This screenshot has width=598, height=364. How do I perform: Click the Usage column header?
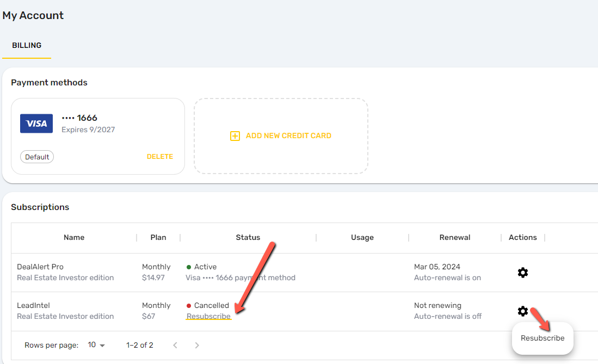[362, 237]
